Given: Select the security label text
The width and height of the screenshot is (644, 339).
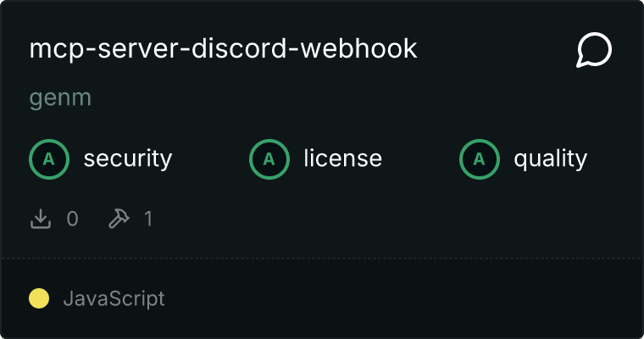Looking at the screenshot, I should click(128, 159).
